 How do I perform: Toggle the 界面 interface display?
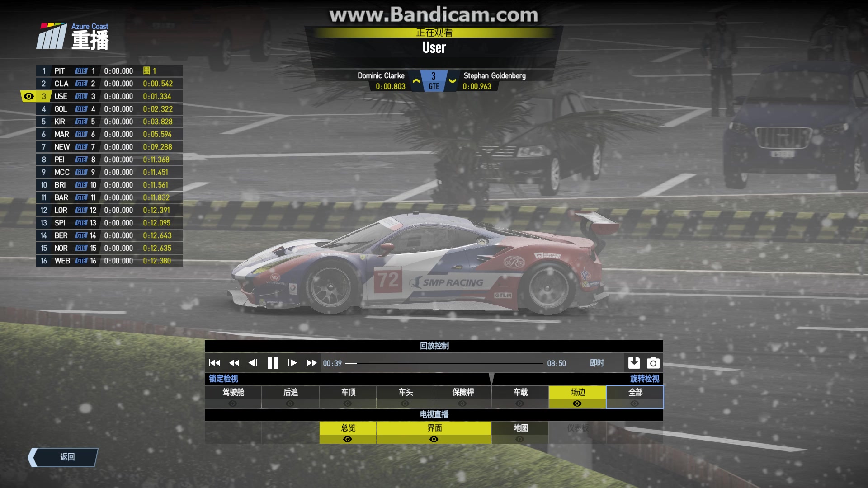click(x=434, y=432)
